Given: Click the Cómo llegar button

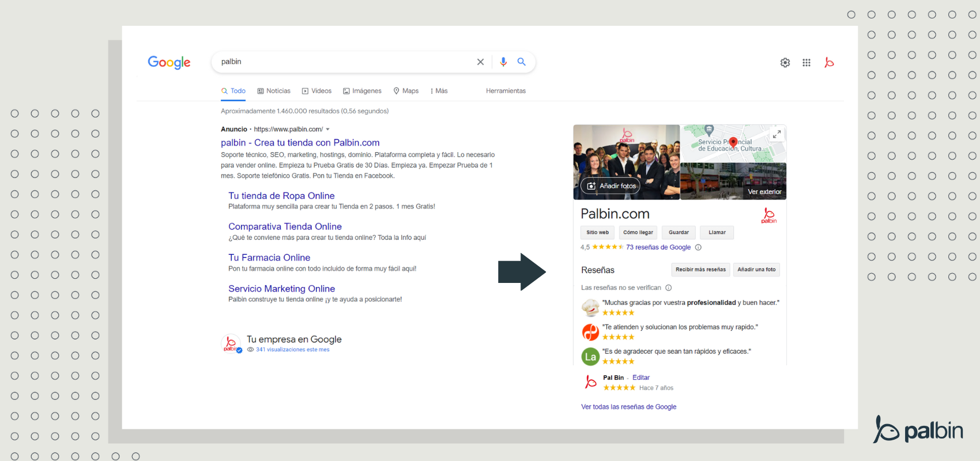Looking at the screenshot, I should coord(638,233).
